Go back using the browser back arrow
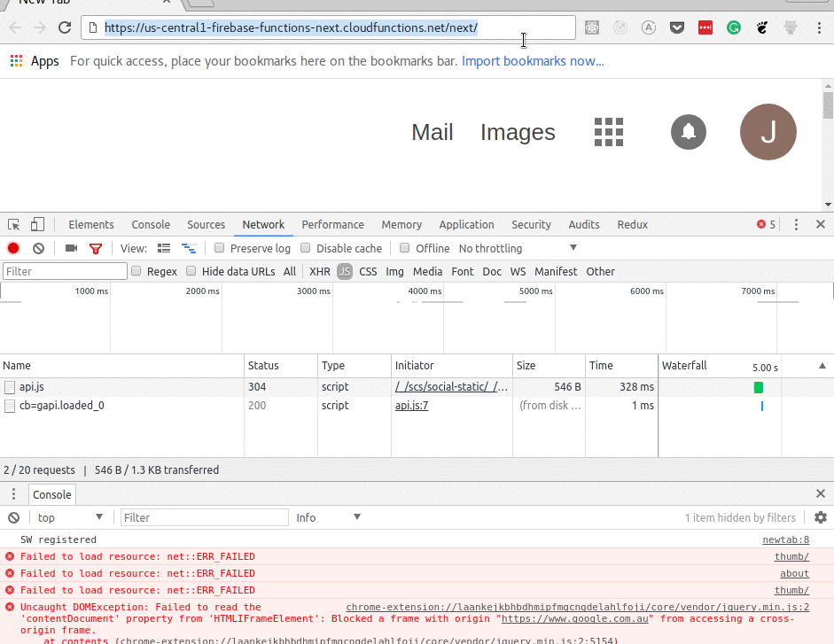 pos(15,27)
